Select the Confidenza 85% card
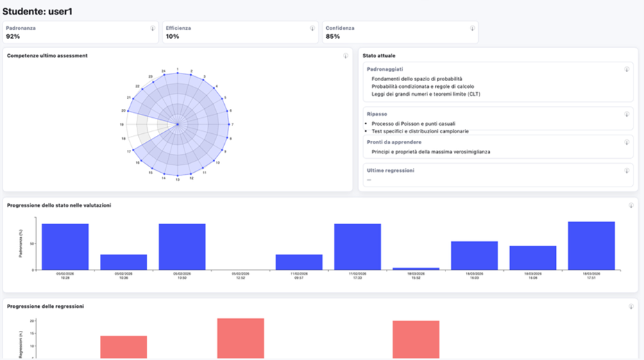This screenshot has width=644, height=360. pos(400,33)
